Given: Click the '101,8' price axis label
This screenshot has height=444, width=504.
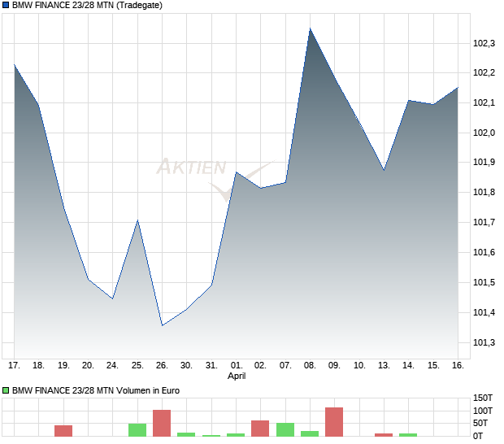Looking at the screenshot, I should [484, 192].
